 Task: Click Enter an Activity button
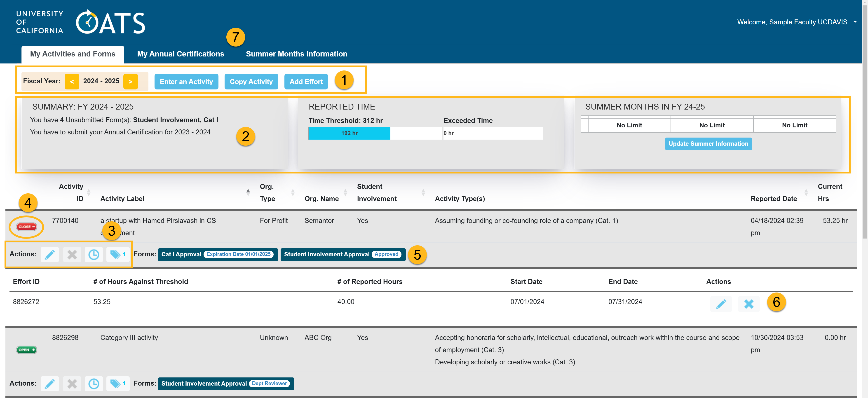pos(186,82)
